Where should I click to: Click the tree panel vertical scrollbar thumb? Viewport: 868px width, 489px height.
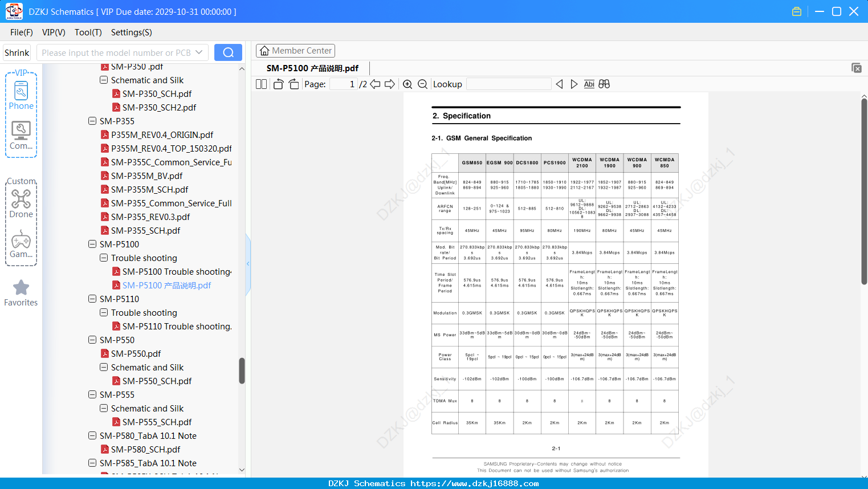tap(242, 371)
